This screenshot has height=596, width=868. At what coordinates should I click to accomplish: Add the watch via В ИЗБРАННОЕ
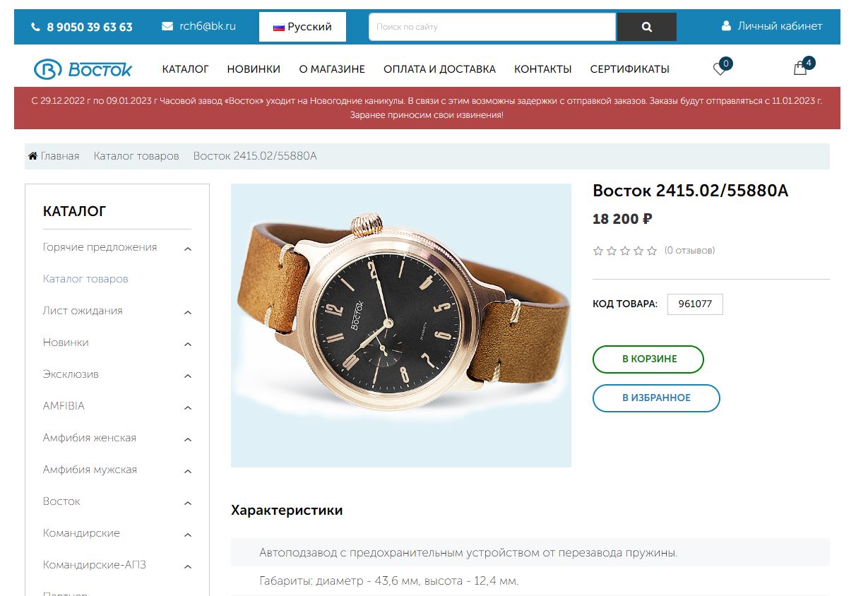[656, 398]
